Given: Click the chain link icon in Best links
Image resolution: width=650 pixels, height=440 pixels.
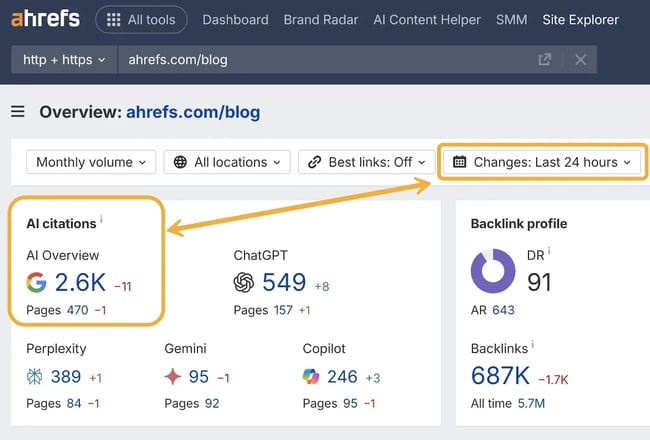Looking at the screenshot, I should pos(315,162).
